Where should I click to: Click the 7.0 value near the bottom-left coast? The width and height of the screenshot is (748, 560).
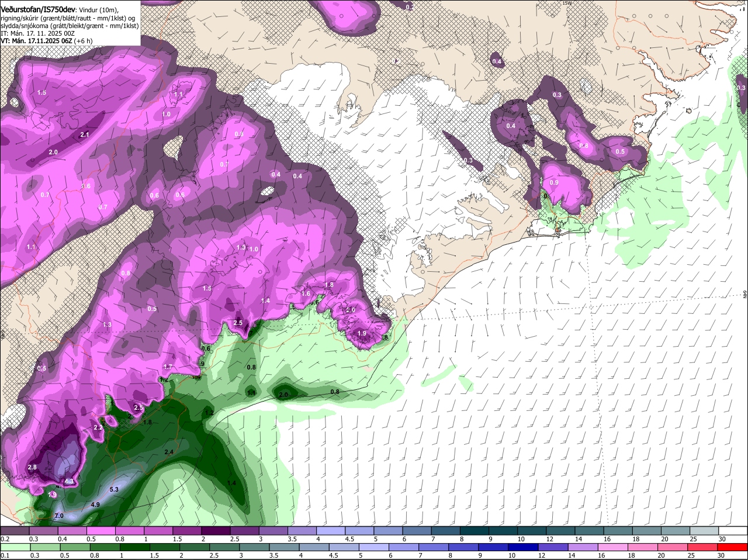(x=58, y=516)
